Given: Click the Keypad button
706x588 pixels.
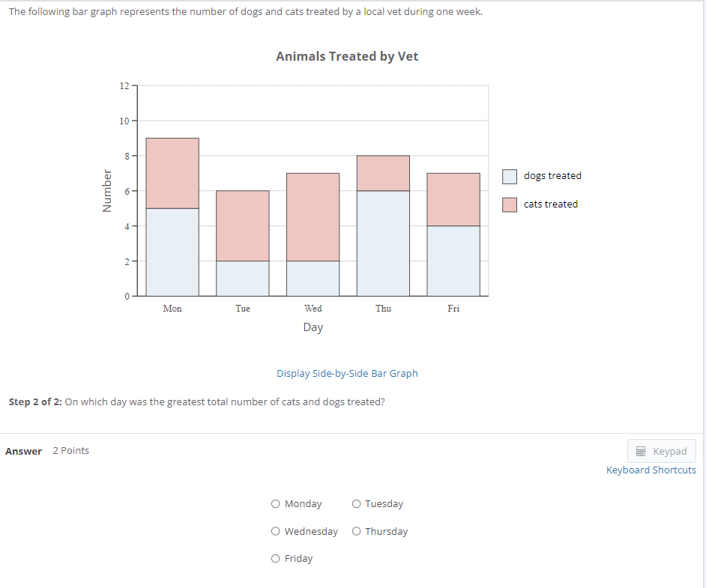Looking at the screenshot, I should click(662, 450).
